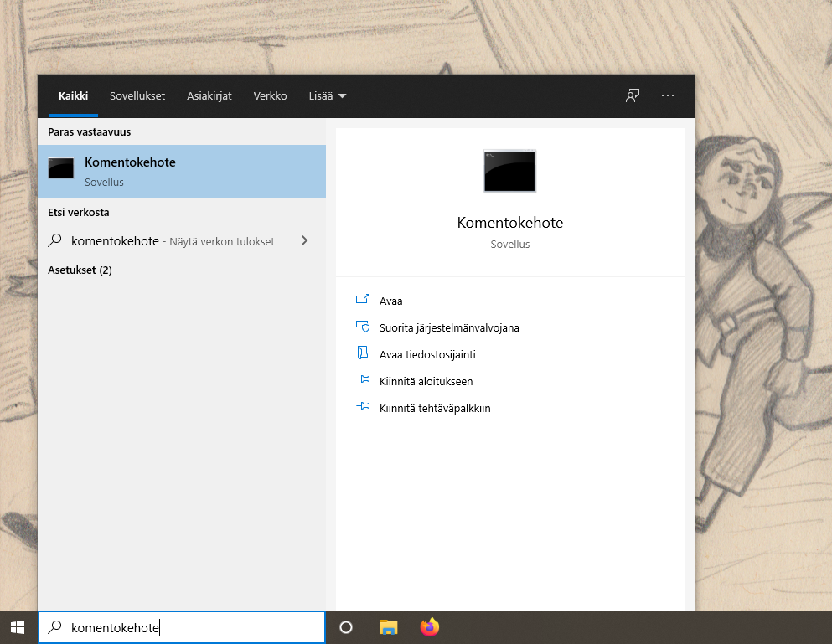Switch to the Asiakirjat tab
The height and width of the screenshot is (644, 832).
[x=209, y=96]
